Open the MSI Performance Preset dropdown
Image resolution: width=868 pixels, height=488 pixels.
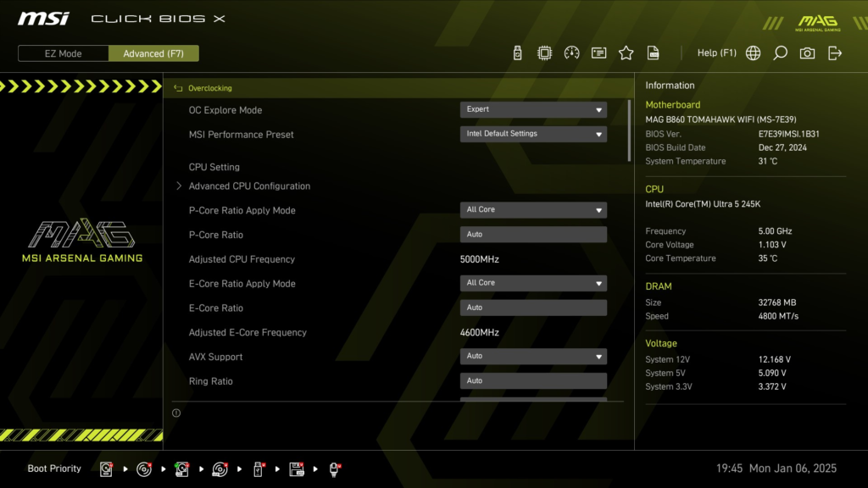[x=533, y=134]
